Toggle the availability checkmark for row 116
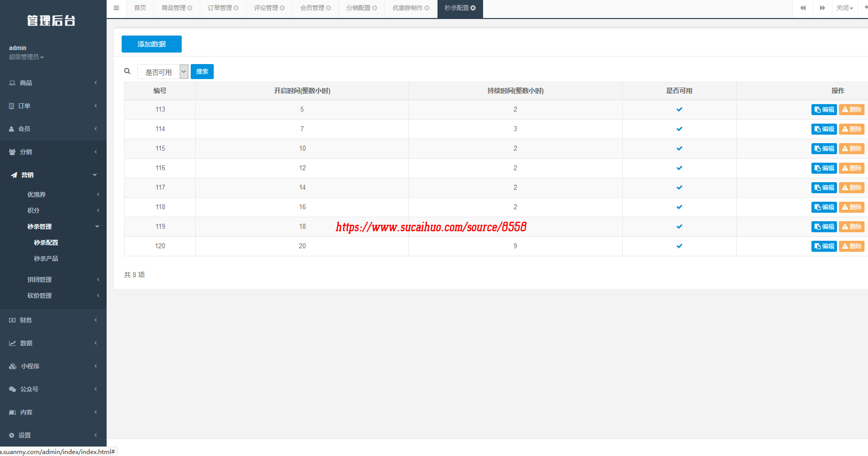Image resolution: width=868 pixels, height=456 pixels. coord(679,168)
